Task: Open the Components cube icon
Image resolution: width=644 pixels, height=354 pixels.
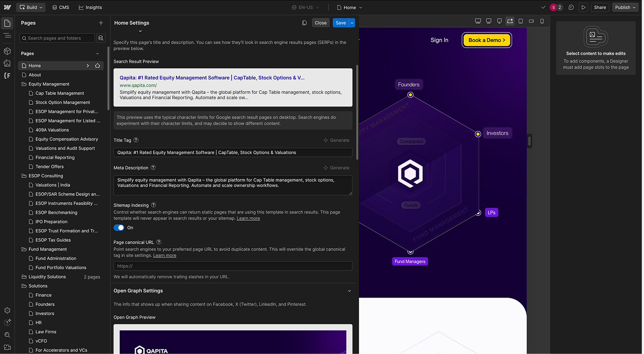Action: tap(7, 51)
